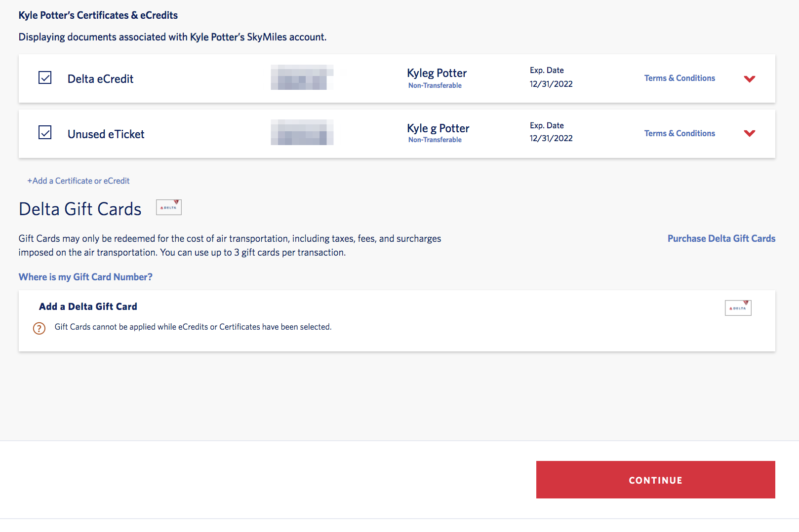799x532 pixels.
Task: Open Purchase Delta Gift Cards
Action: 721,238
